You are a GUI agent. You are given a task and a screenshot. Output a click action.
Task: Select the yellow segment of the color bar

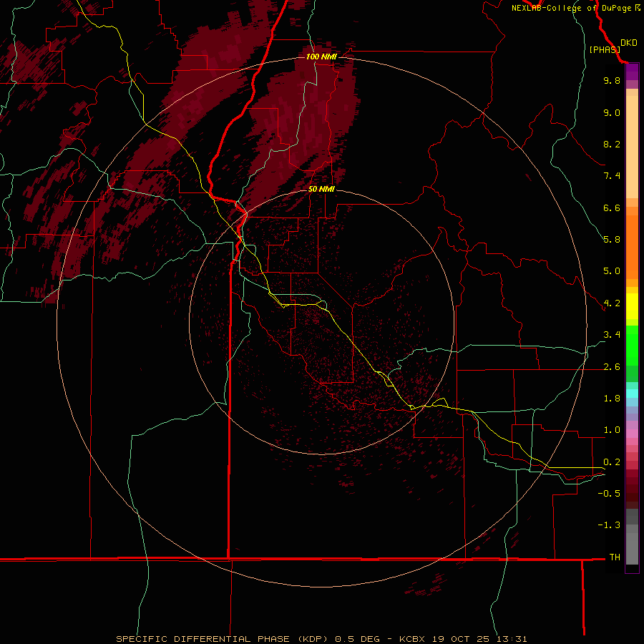coord(632,306)
